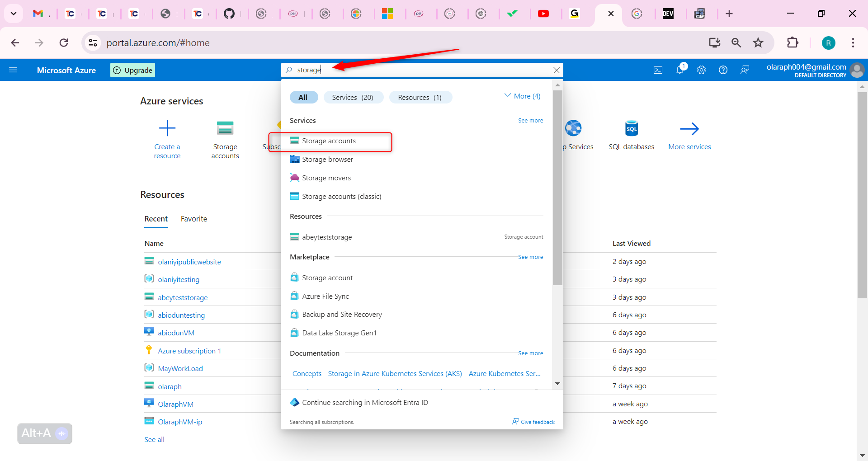Click the See all resources link
Viewport: 868px width, 461px height.
(x=154, y=439)
